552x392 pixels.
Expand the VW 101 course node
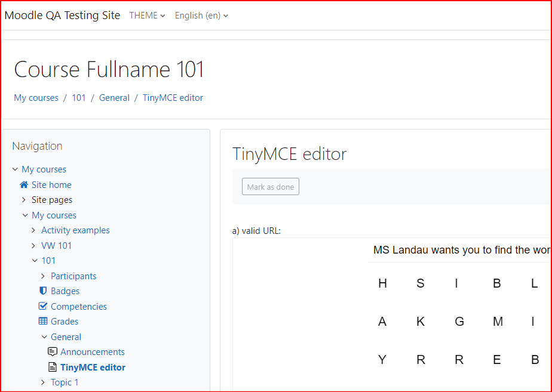tap(33, 245)
